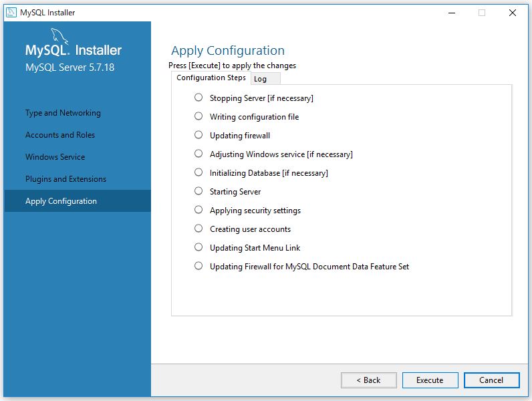This screenshot has width=532, height=401.
Task: Click the MySQL dolphin logo
Action: pyautogui.click(x=59, y=37)
